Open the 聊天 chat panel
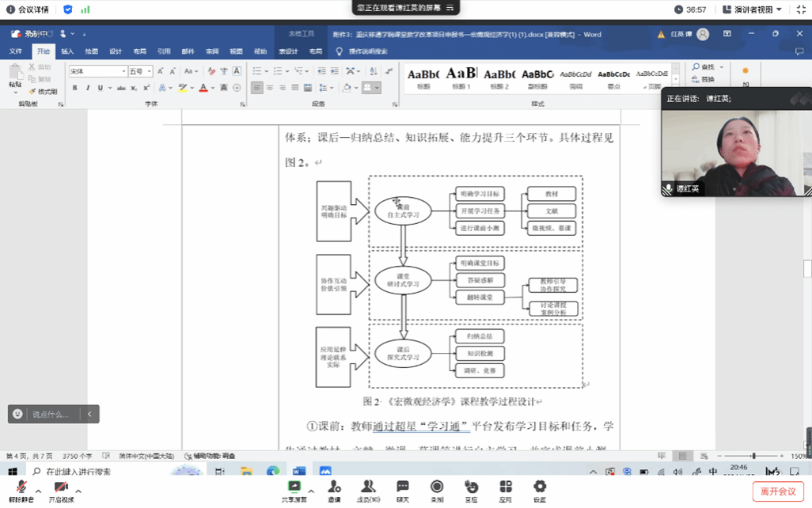 click(403, 487)
